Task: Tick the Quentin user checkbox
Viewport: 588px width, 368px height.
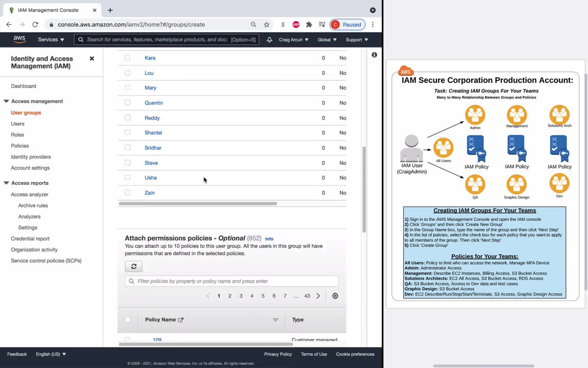Action: point(128,103)
